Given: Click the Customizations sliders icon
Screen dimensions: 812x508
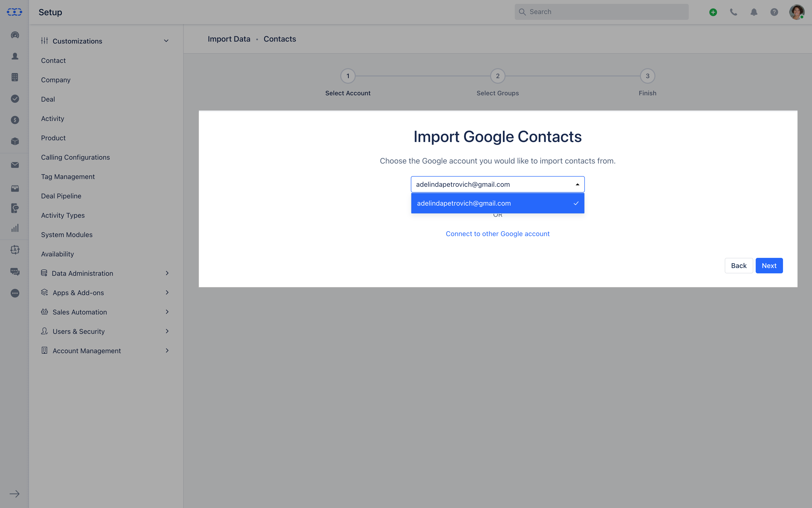Looking at the screenshot, I should point(44,41).
